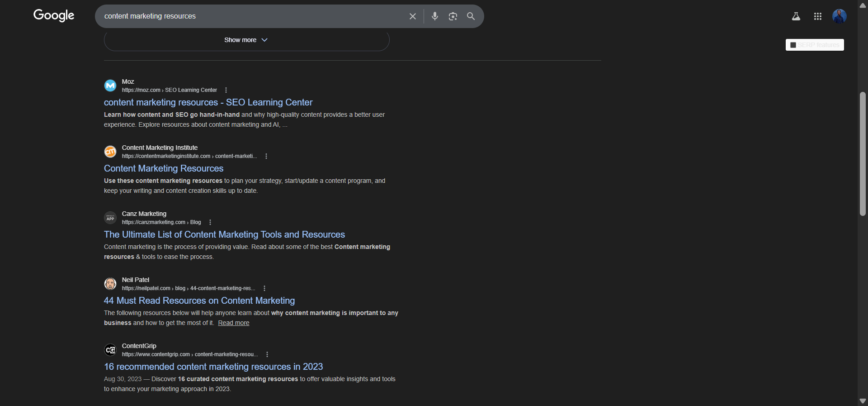The image size is (868, 406).
Task: Click the scrollbar down arrow
Action: click(x=863, y=401)
